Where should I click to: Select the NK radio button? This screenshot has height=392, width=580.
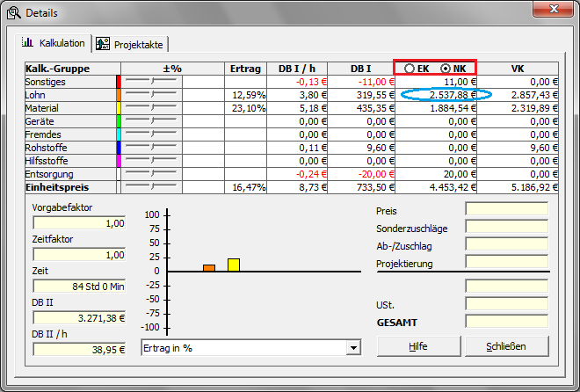(x=446, y=69)
